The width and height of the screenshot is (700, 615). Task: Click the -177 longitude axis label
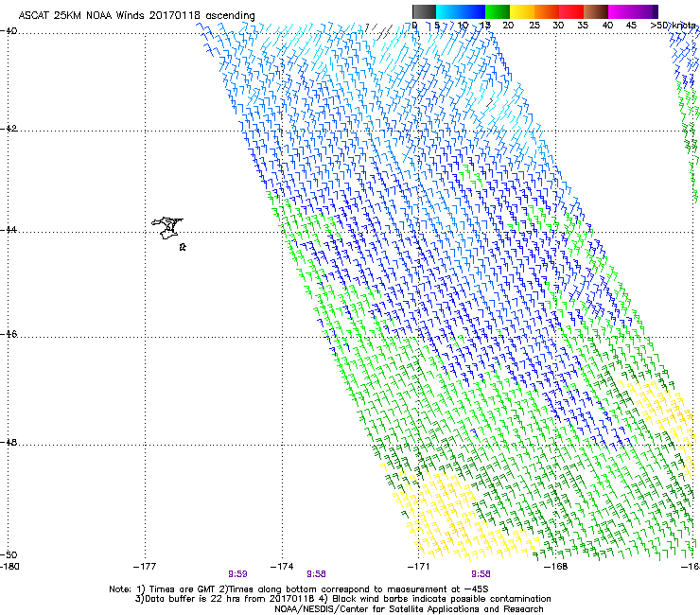click(145, 567)
